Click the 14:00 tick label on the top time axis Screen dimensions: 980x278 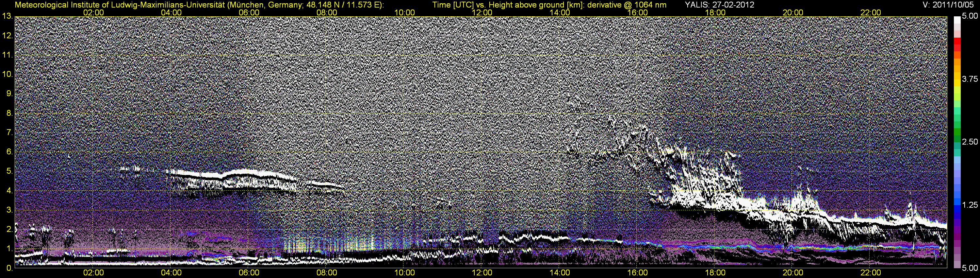(560, 12)
